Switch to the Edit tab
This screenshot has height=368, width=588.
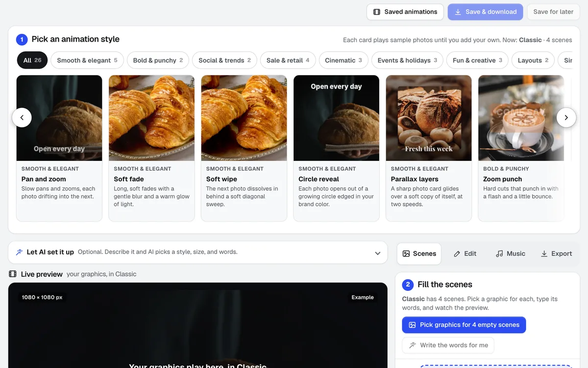click(465, 254)
